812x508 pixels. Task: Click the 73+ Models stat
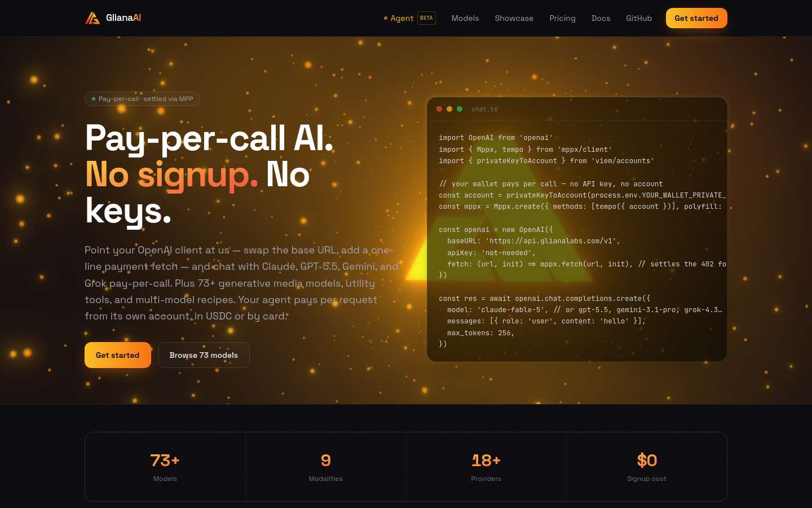click(165, 467)
